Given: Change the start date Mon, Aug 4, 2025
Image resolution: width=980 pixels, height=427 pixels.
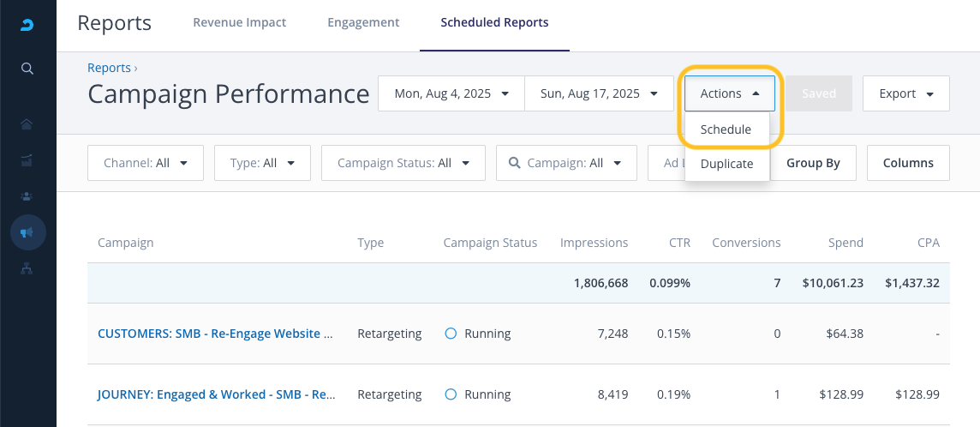Looking at the screenshot, I should pyautogui.click(x=451, y=93).
